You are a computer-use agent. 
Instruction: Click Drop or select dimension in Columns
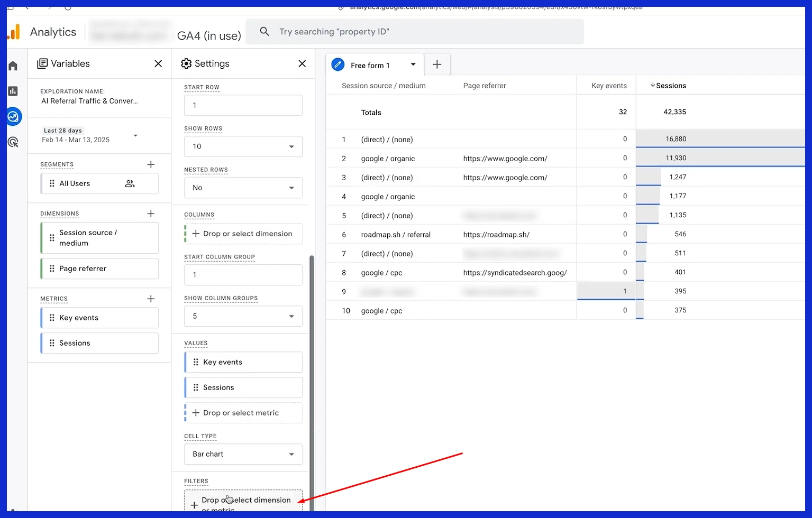pos(243,234)
